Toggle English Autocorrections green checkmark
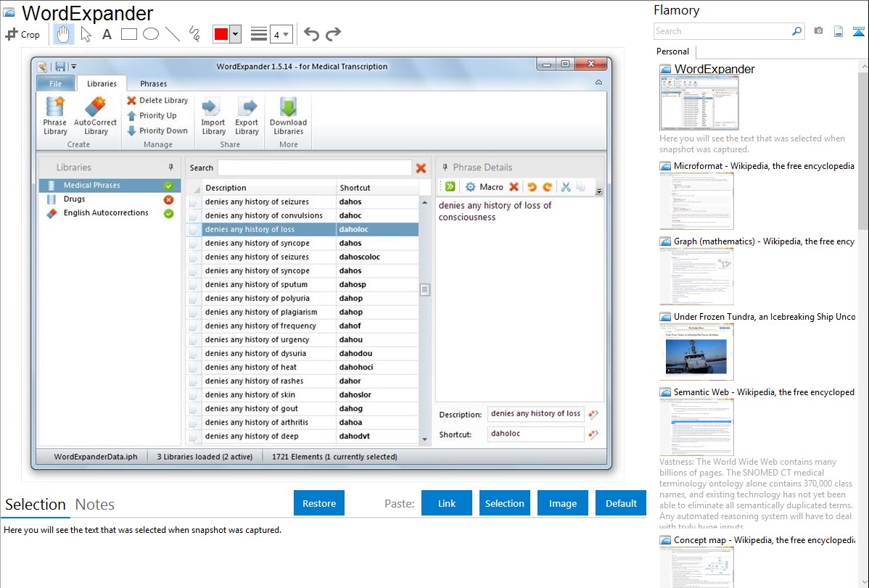The width and height of the screenshot is (869, 588). (x=168, y=213)
